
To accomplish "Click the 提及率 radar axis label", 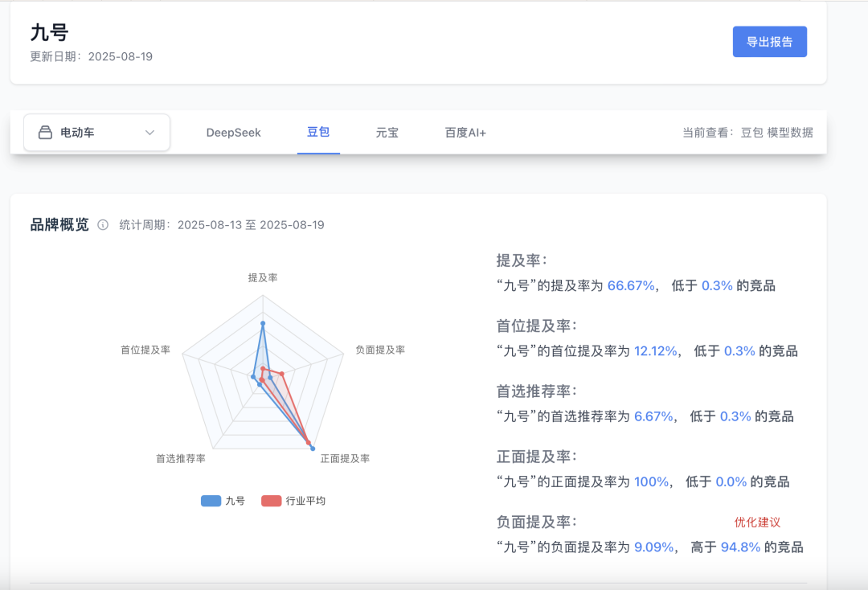I will click(x=263, y=278).
